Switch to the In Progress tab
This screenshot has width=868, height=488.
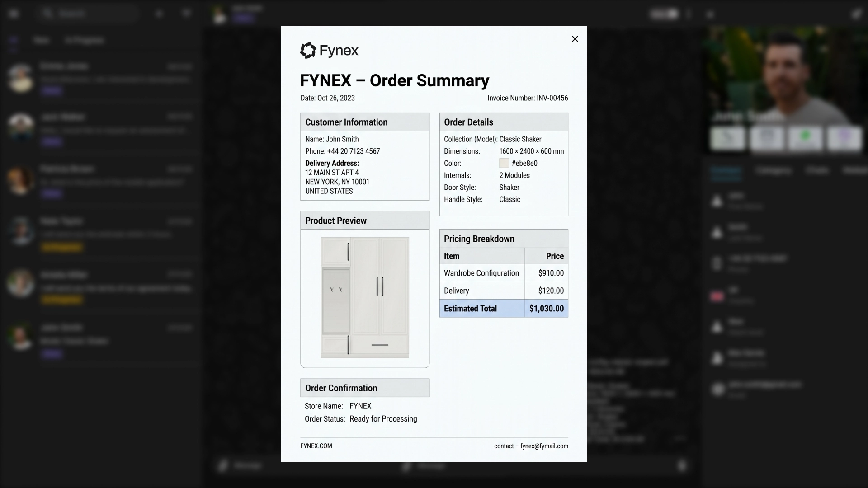(x=84, y=41)
